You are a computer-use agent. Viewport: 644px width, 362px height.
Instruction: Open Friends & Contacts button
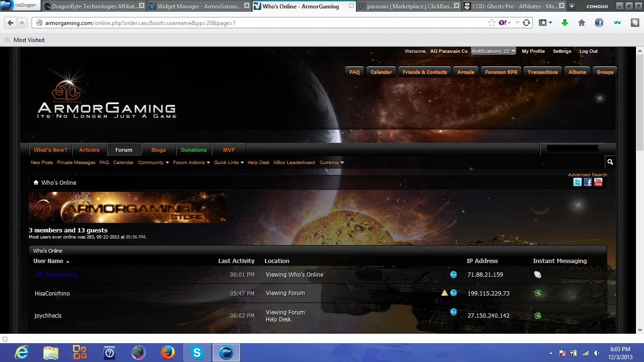click(425, 72)
